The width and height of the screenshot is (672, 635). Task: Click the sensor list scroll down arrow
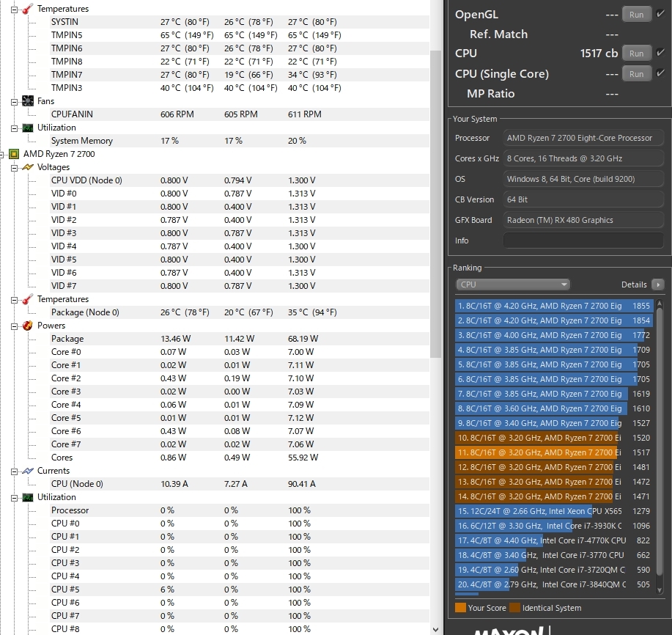(435, 629)
